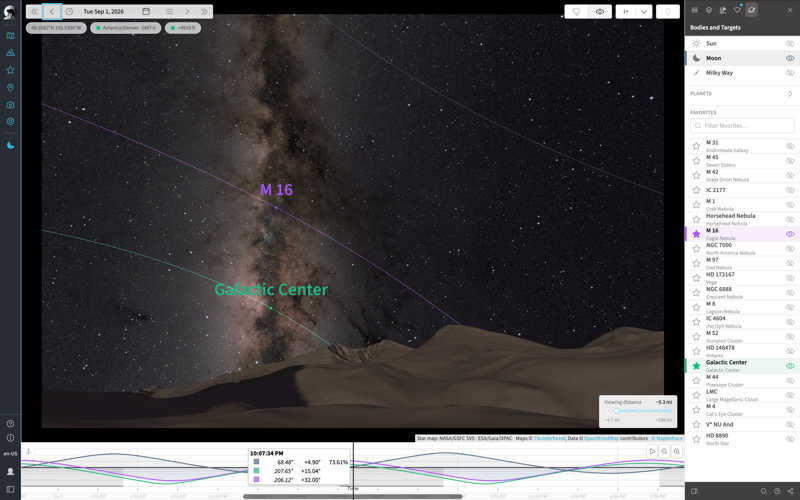Unfavorite Galactic Center with green star
This screenshot has height=500, width=800.
pos(696,366)
